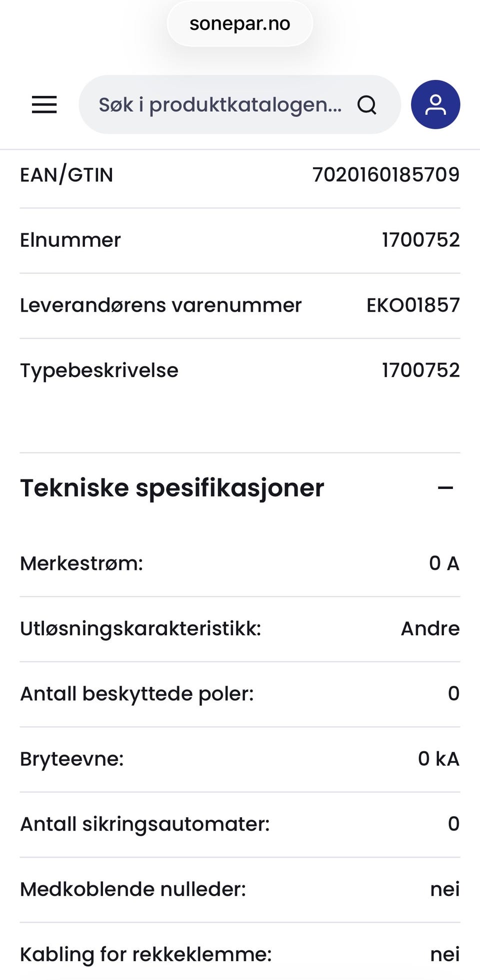Click the Medkoblende nulleder value nei
This screenshot has height=980, width=480.
[444, 889]
